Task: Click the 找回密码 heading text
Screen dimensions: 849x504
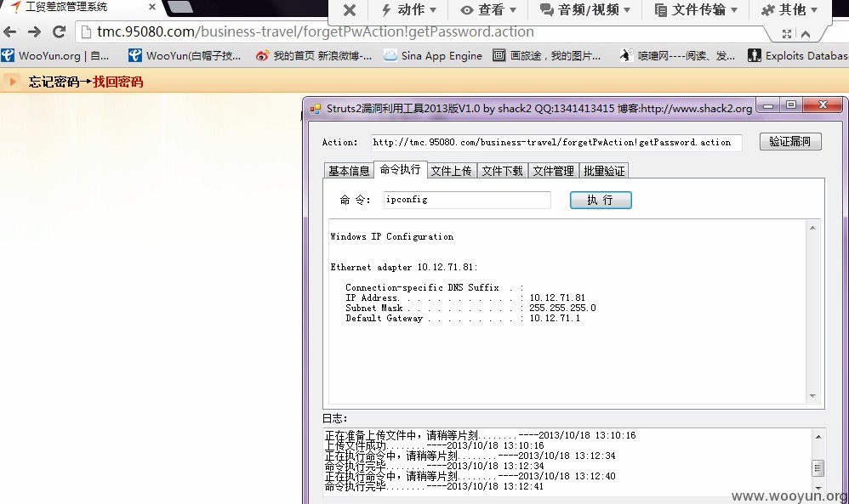Action: coord(117,82)
